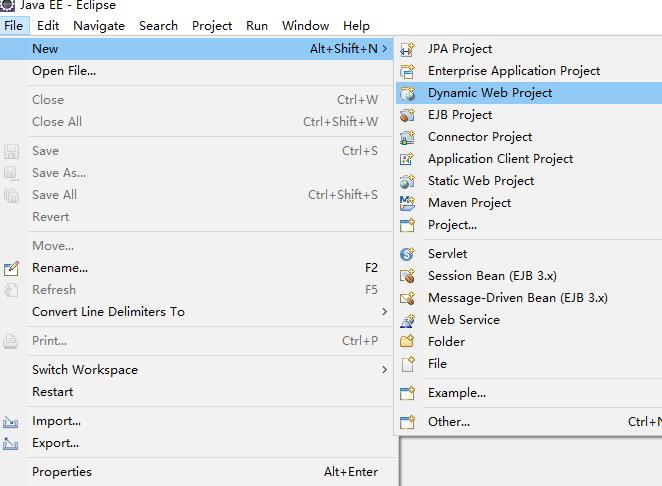662x486 pixels.
Task: Click the Import icon in File menu
Action: tap(11, 422)
